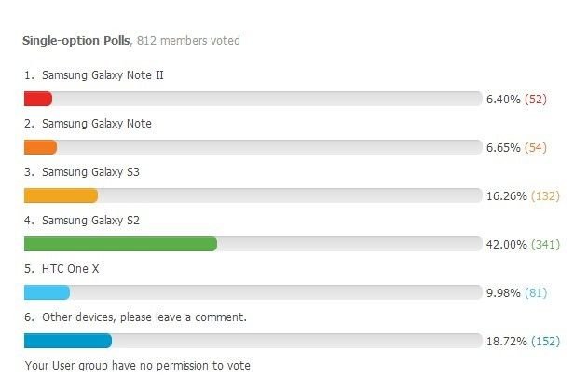Select the Samsung Galaxy Note option label

tap(97, 124)
